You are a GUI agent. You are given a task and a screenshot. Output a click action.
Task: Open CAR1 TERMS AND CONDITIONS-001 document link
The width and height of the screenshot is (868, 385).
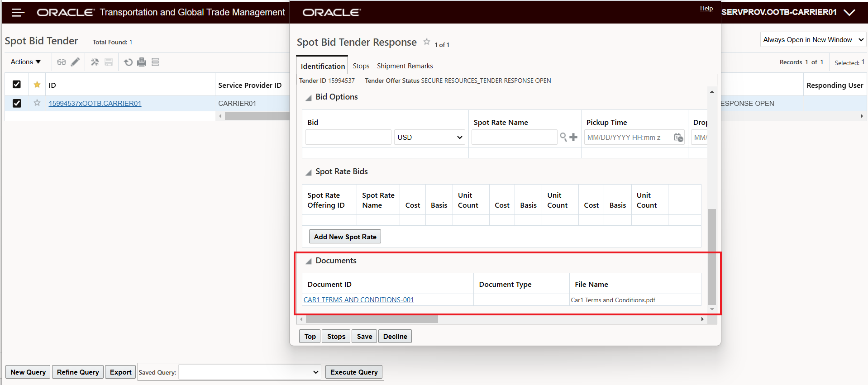point(358,299)
